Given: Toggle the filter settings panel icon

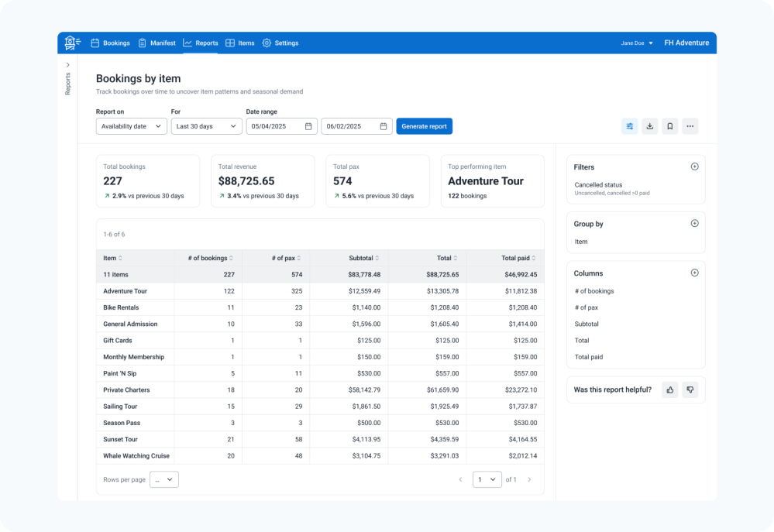Looking at the screenshot, I should coord(630,126).
